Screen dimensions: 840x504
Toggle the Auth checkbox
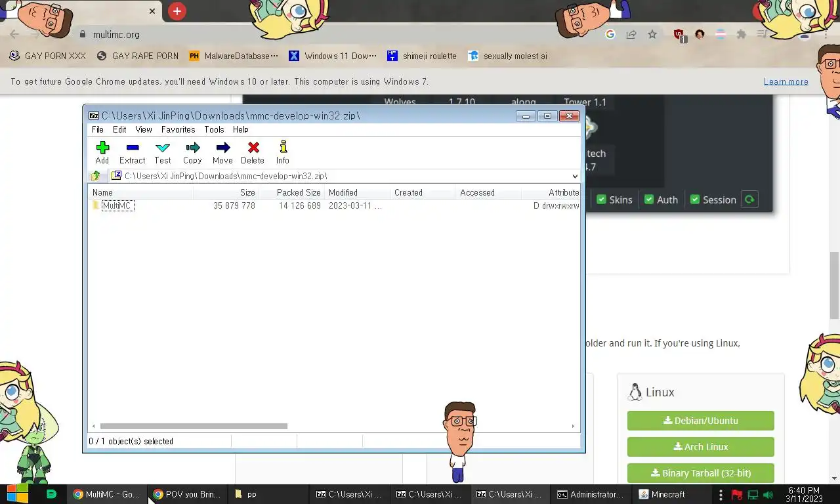click(x=649, y=199)
